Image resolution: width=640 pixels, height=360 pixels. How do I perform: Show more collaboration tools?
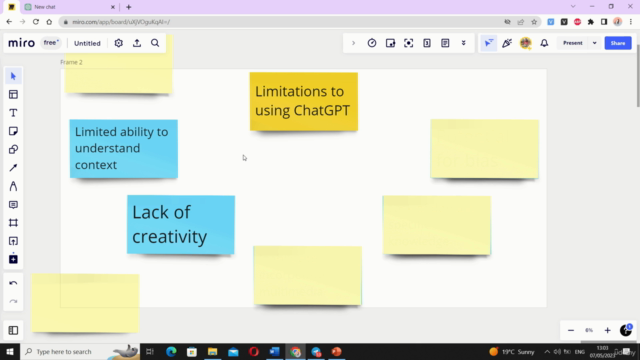click(x=464, y=43)
